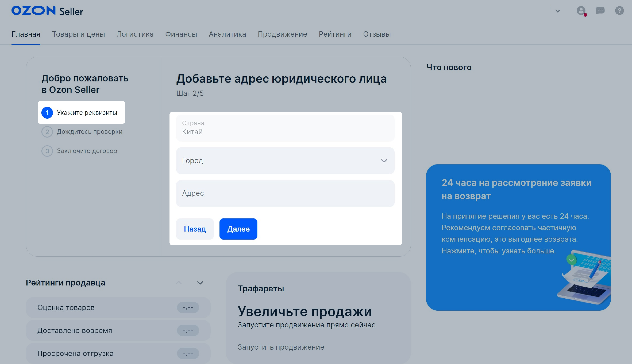Click the Страна field showing Китай
This screenshot has height=364, width=632.
coord(285,128)
